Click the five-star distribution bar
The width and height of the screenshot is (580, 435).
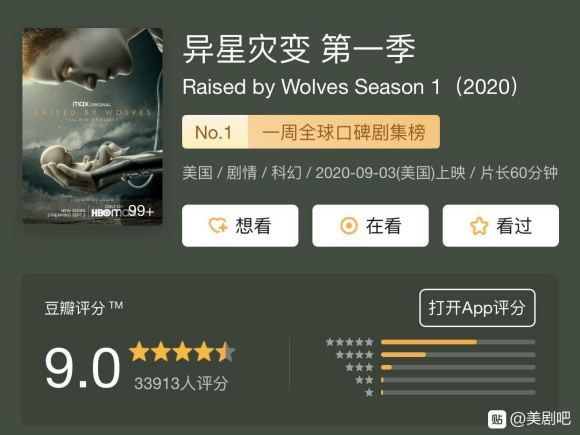tap(458, 342)
